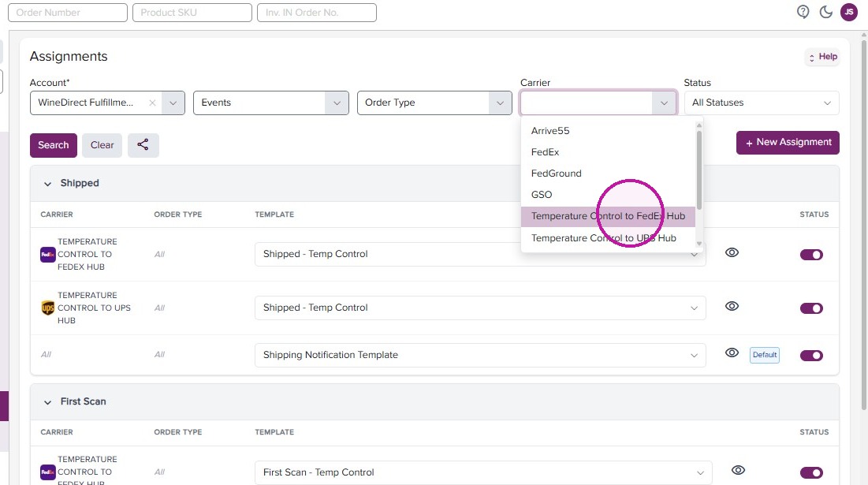
Task: Select Arrive55 carrier option
Action: point(608,131)
